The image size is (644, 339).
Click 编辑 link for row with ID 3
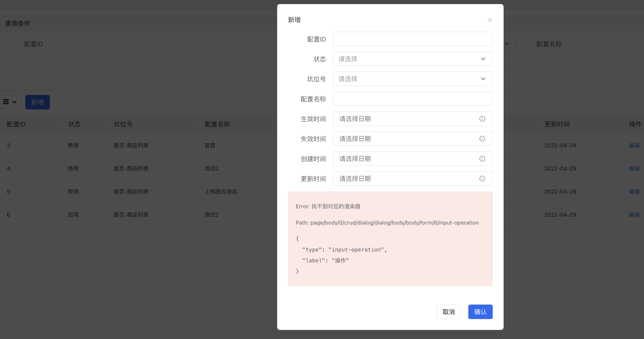(634, 145)
